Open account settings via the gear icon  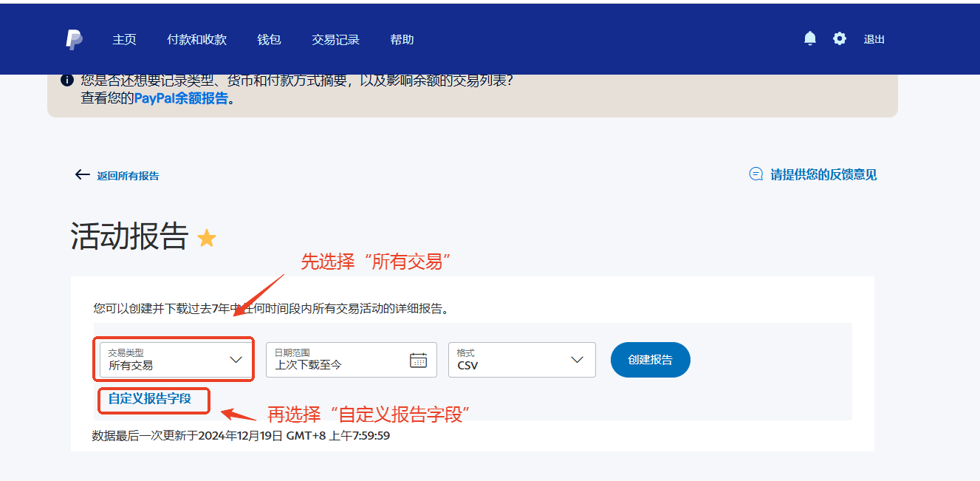[840, 38]
